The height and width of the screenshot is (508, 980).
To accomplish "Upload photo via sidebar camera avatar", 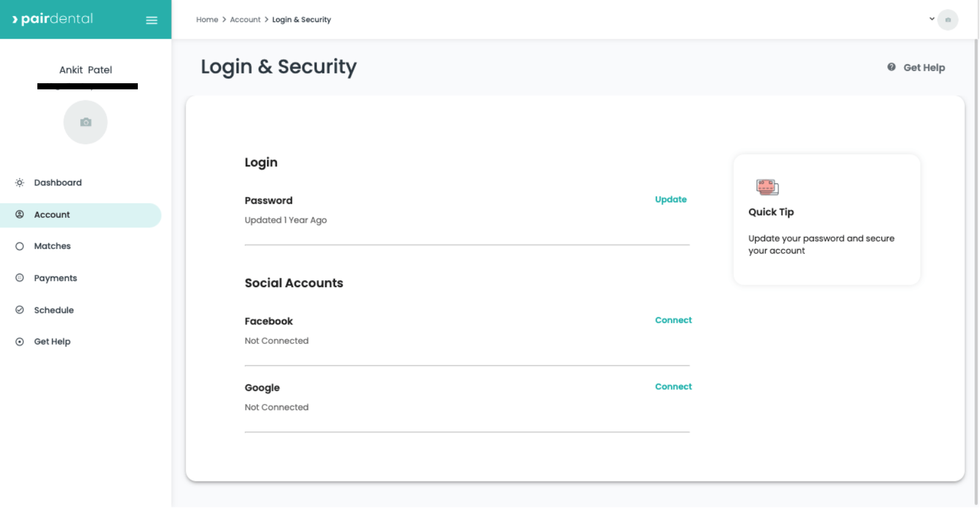I will (86, 122).
